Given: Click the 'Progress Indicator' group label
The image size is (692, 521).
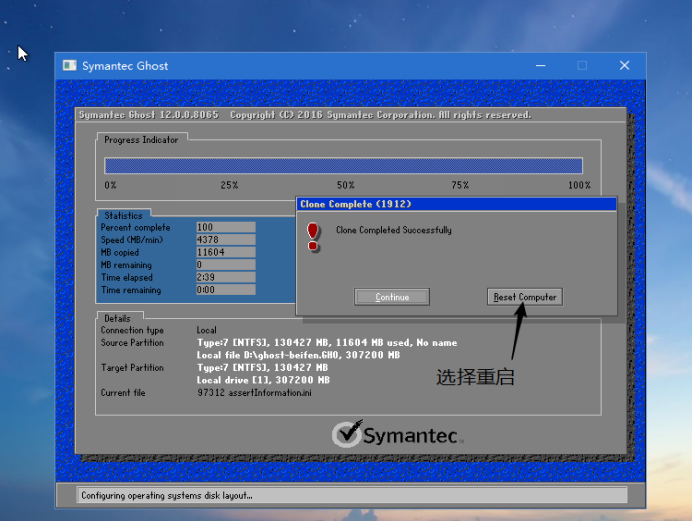Looking at the screenshot, I should pos(141,140).
